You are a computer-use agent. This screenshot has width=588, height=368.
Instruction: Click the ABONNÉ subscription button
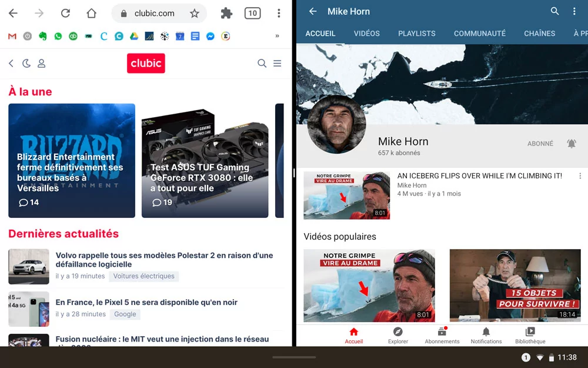pos(540,144)
